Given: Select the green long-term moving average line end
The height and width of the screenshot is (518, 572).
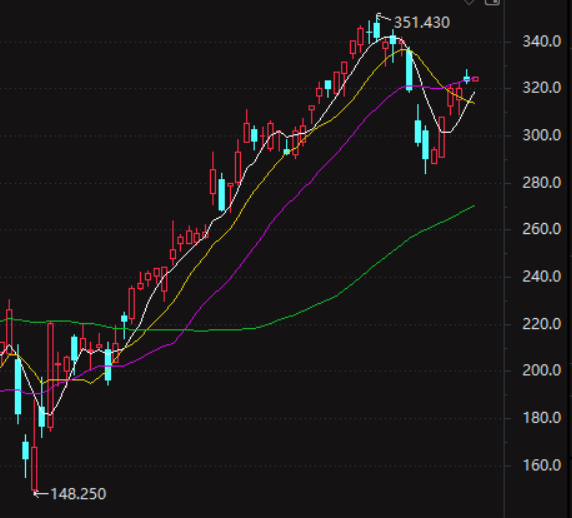Looking at the screenshot, I should coord(473,206).
